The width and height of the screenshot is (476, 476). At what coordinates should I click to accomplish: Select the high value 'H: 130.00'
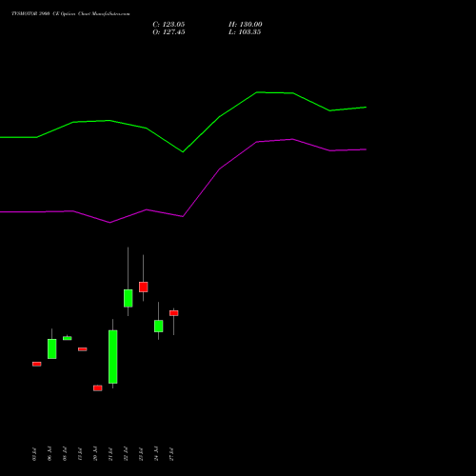(x=245, y=25)
